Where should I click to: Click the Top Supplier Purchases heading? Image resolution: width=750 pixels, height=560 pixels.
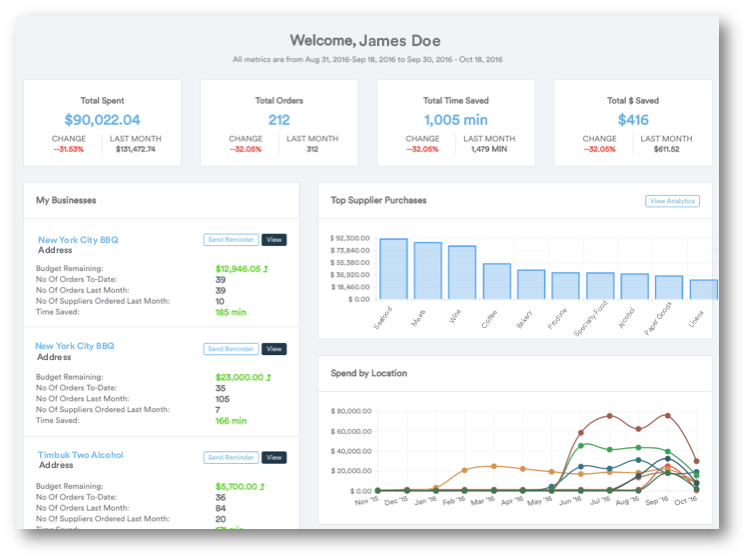[x=378, y=200]
